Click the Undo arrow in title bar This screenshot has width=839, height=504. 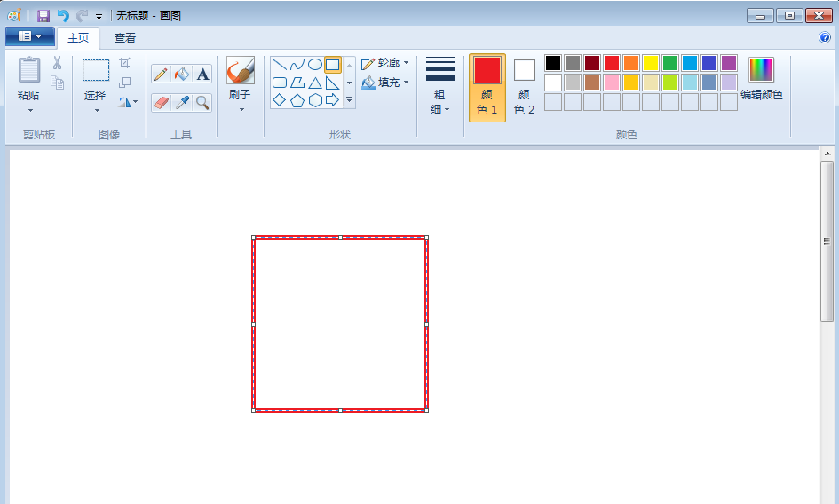pyautogui.click(x=63, y=15)
